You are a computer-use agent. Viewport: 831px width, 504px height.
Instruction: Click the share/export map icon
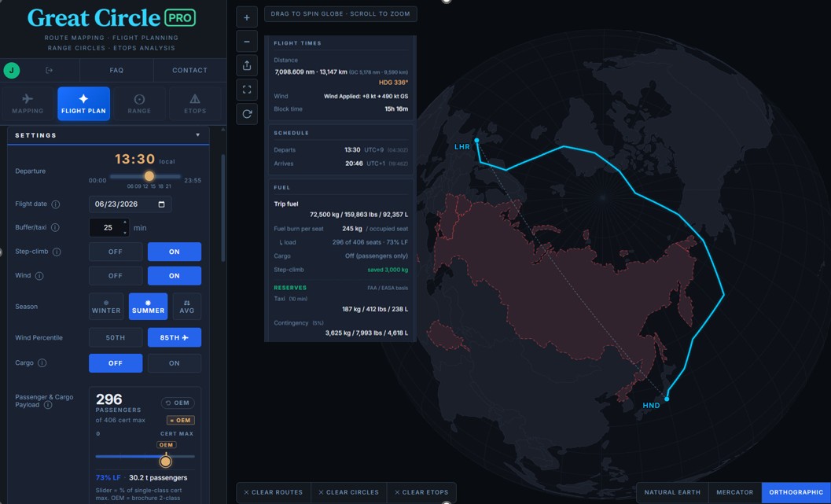[x=246, y=66]
